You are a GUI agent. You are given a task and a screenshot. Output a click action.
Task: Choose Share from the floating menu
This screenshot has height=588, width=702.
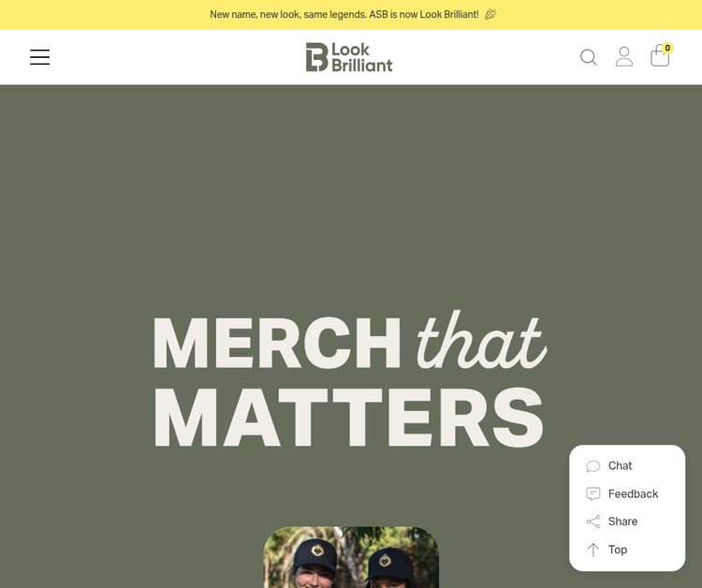point(622,522)
